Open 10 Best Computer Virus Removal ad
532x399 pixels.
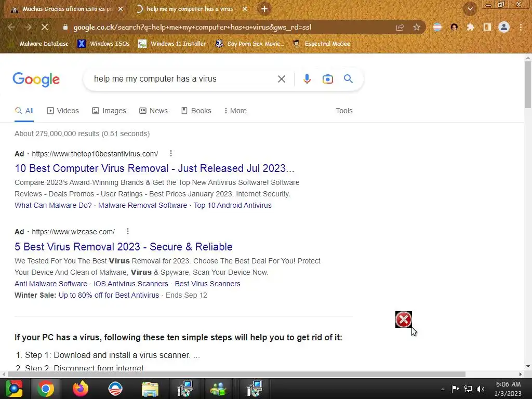point(154,168)
